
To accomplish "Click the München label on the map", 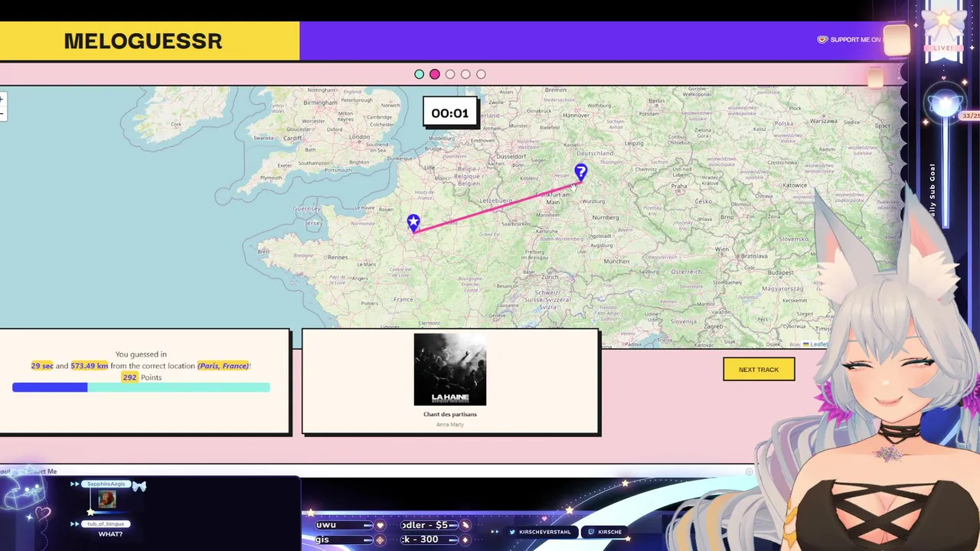I will [x=616, y=261].
